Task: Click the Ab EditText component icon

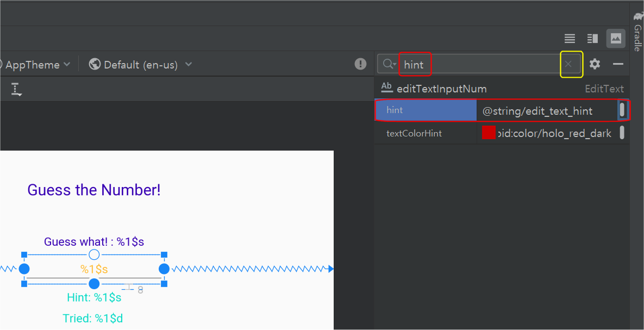Action: point(387,87)
